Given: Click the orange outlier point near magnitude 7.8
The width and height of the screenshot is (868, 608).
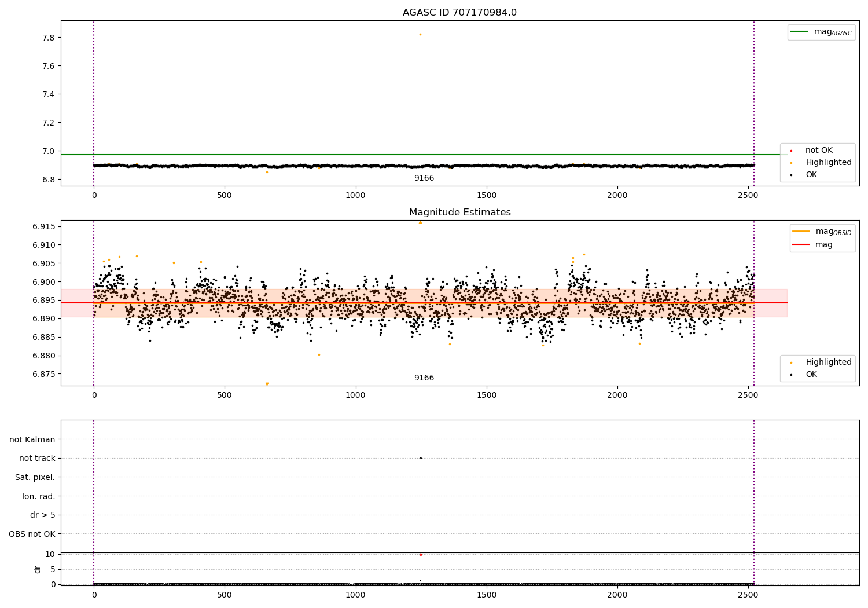Looking at the screenshot, I should [420, 34].
